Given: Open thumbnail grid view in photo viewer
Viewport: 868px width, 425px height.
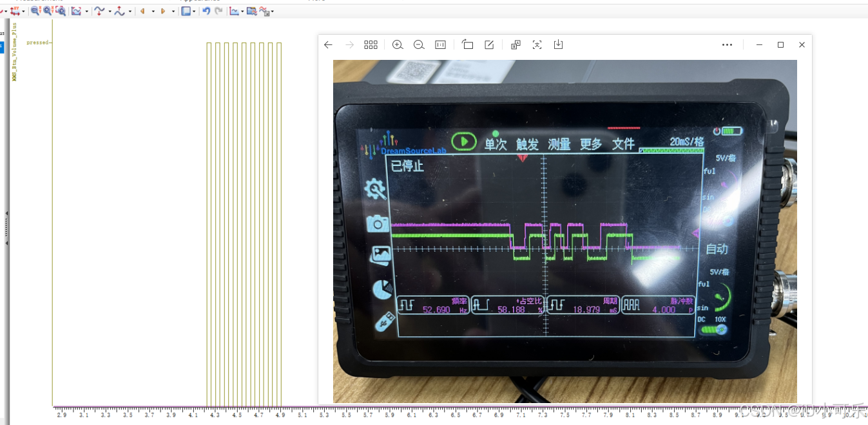Looking at the screenshot, I should click(x=371, y=44).
